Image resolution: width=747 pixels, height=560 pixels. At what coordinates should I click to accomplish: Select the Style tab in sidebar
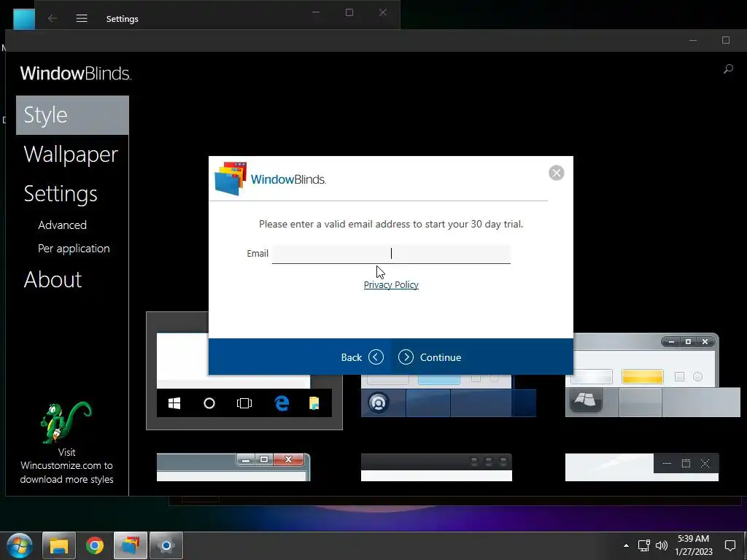click(72, 115)
